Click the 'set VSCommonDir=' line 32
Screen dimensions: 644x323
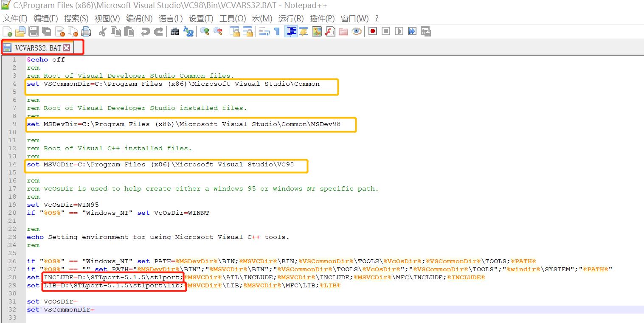coord(61,310)
